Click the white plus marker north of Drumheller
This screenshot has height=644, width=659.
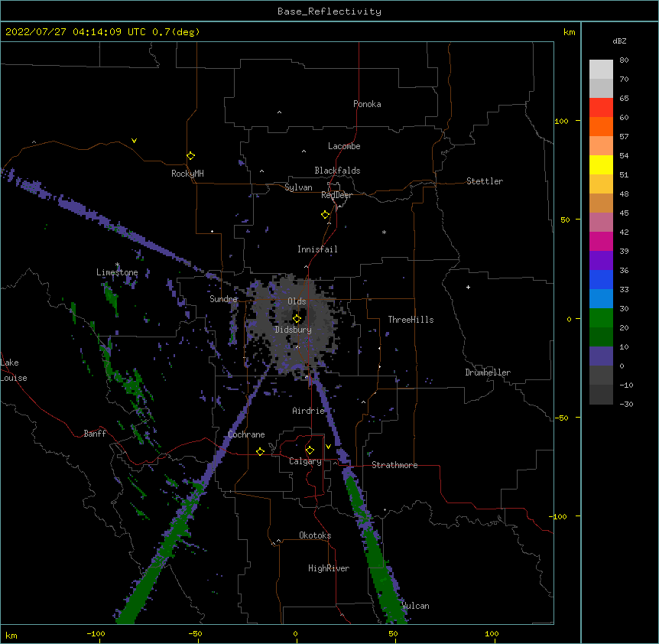(x=468, y=287)
